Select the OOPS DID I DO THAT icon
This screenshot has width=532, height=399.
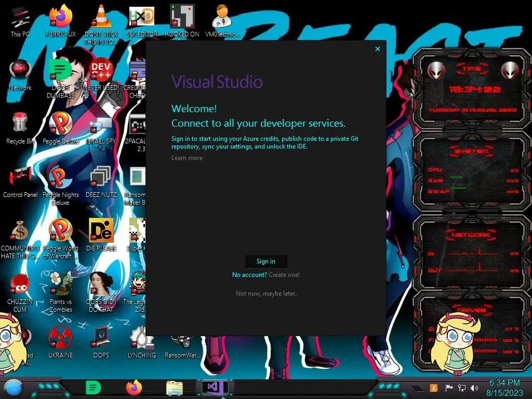101,292
